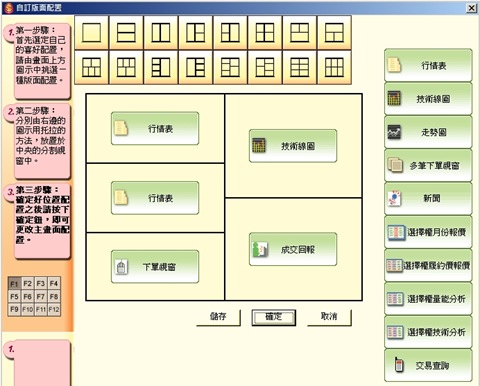The image size is (480, 386).
Task: Click 行情表 in the right palette
Action: point(428,65)
